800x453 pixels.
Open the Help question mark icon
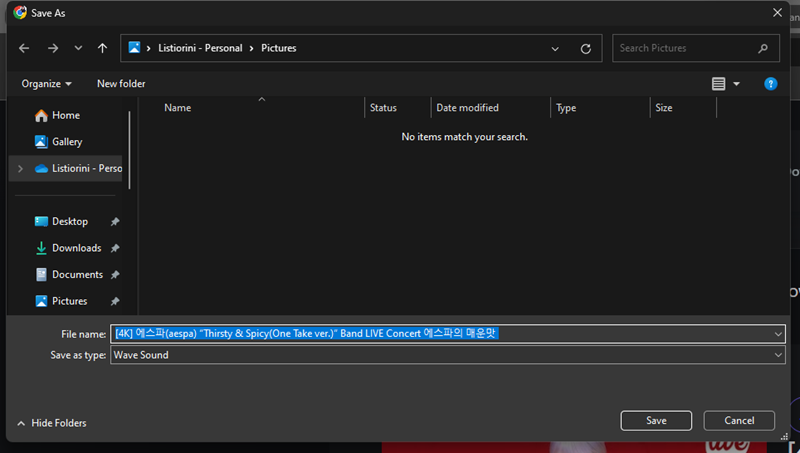(x=770, y=84)
